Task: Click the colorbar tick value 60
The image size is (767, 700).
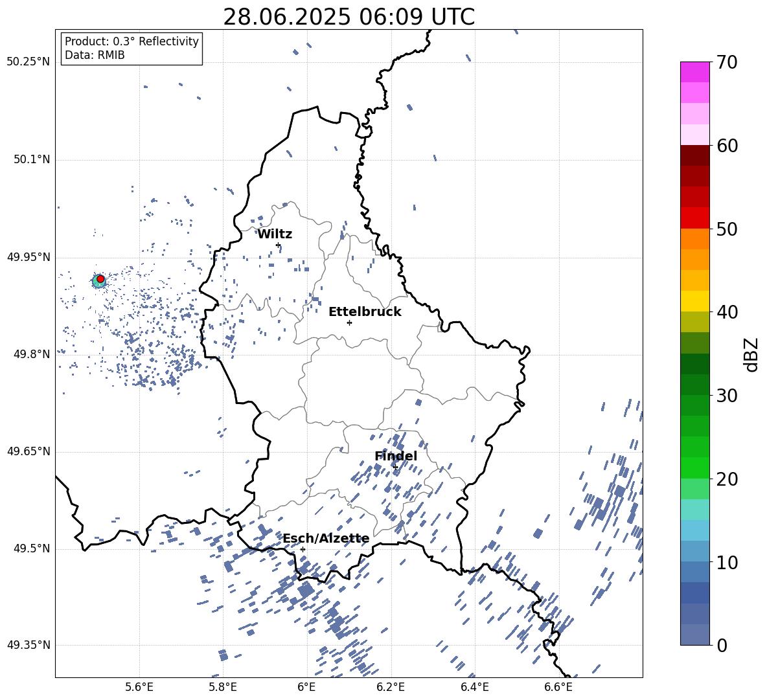Action: coord(727,146)
